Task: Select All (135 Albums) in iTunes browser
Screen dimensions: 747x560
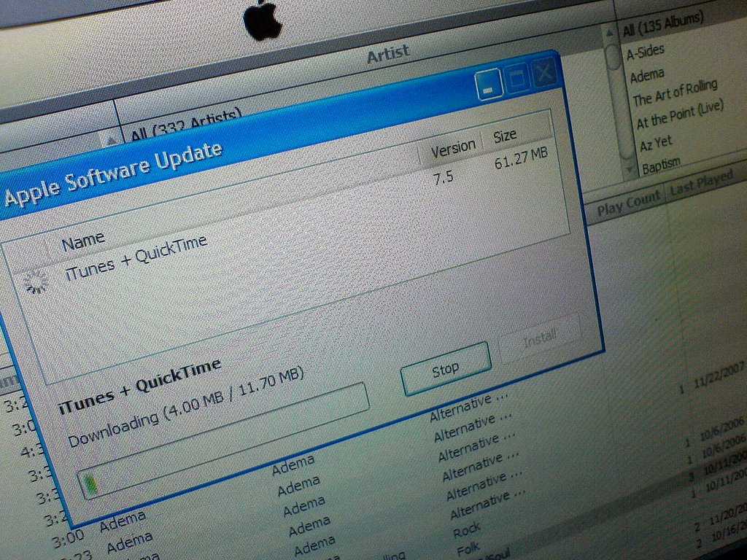Action: 663,24
